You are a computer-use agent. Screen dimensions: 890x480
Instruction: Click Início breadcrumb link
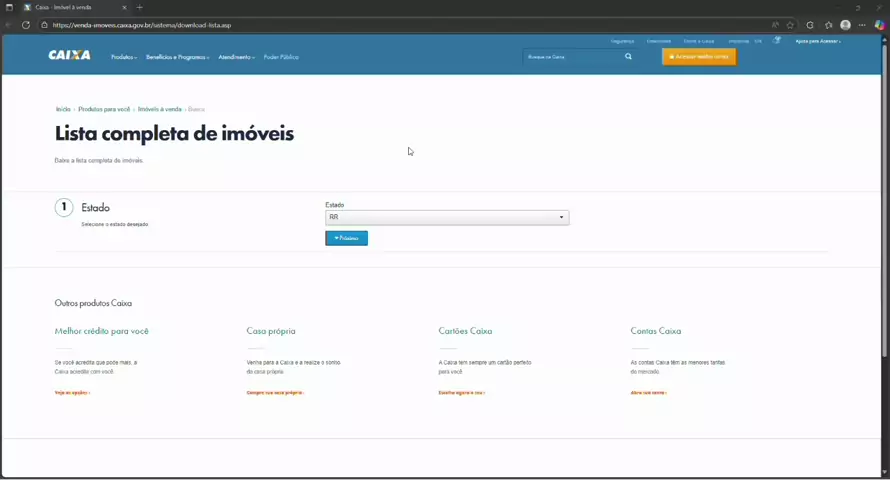[63, 109]
